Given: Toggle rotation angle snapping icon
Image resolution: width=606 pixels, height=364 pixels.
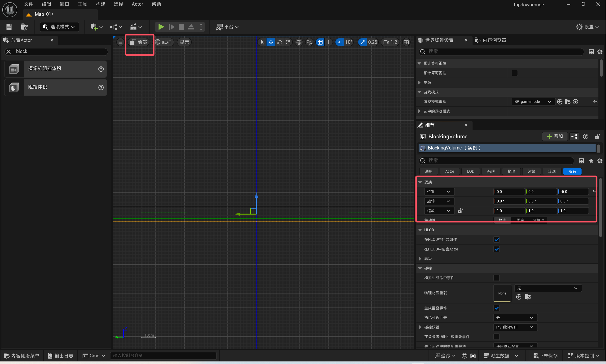Looking at the screenshot, I should (x=340, y=42).
